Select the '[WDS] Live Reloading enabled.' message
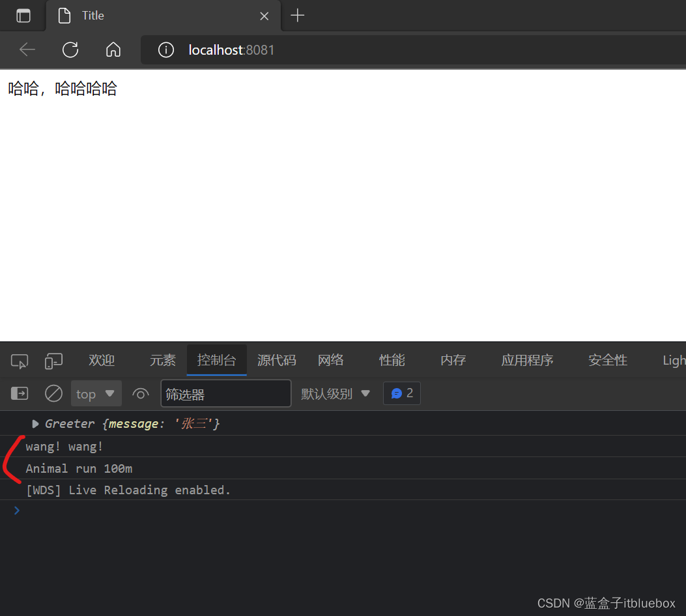 tap(128, 490)
